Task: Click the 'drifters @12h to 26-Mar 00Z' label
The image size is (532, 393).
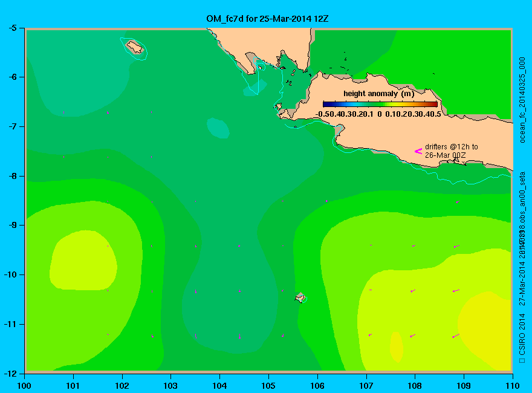Action: [x=451, y=151]
